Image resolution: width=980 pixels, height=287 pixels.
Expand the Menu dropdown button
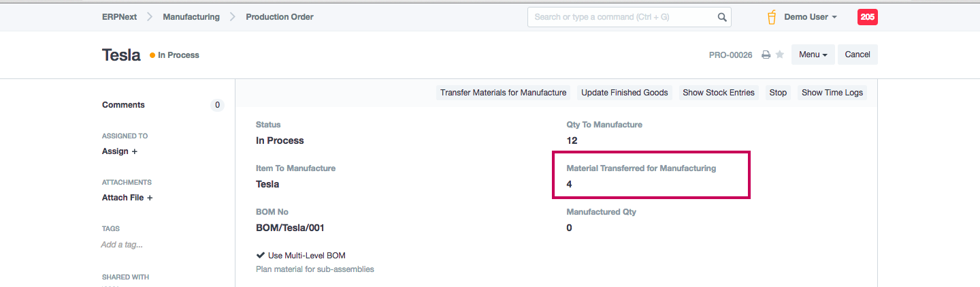(813, 55)
